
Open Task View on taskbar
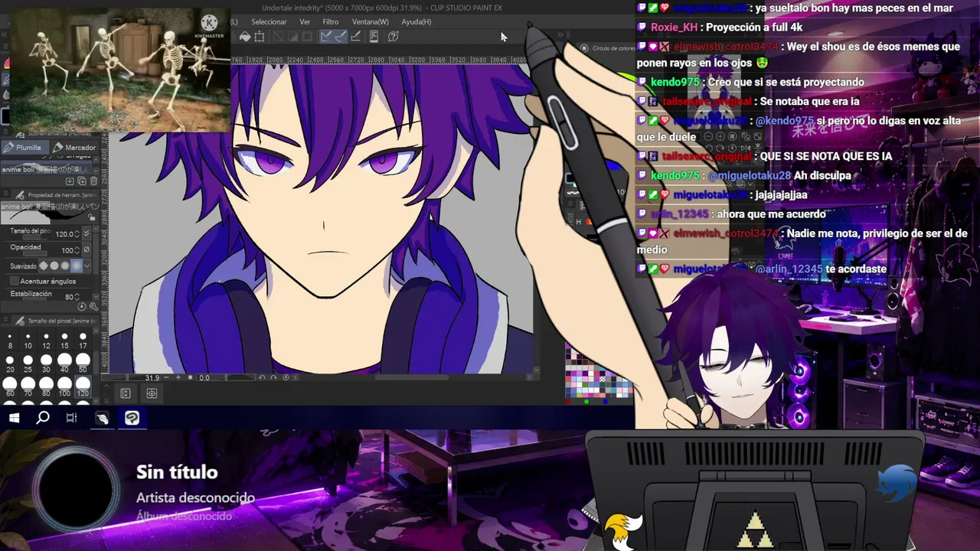[x=71, y=417]
